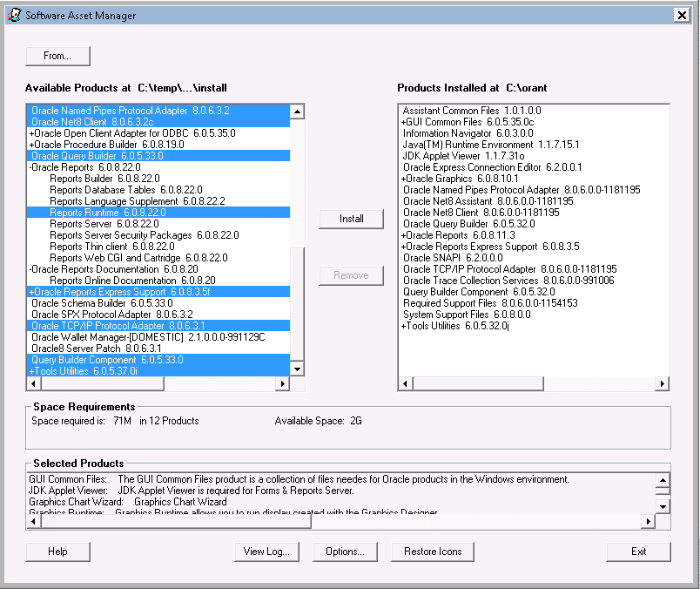Expand Oracle Procedure Builder 6.0.8.19.0
Viewport: 700px width, 589px height.
(31, 145)
